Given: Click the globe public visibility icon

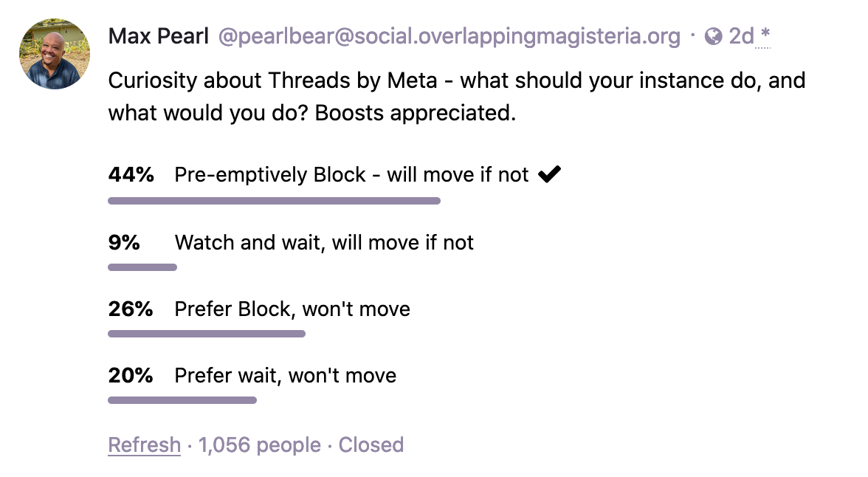Looking at the screenshot, I should (712, 35).
